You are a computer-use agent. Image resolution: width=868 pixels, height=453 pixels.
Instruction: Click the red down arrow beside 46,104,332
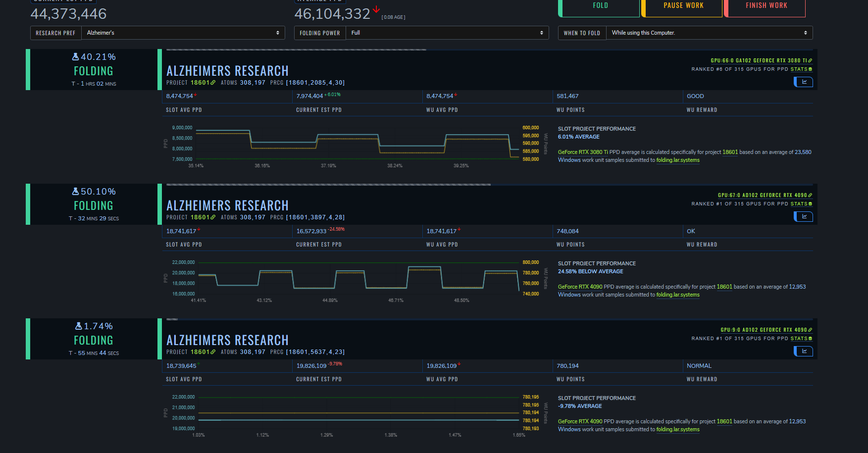tap(376, 9)
